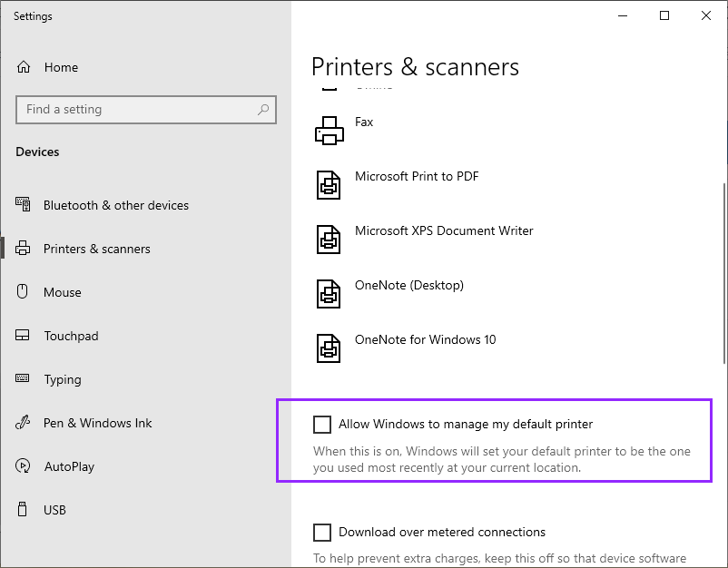
Task: Minimize the Settings window
Action: [623, 15]
